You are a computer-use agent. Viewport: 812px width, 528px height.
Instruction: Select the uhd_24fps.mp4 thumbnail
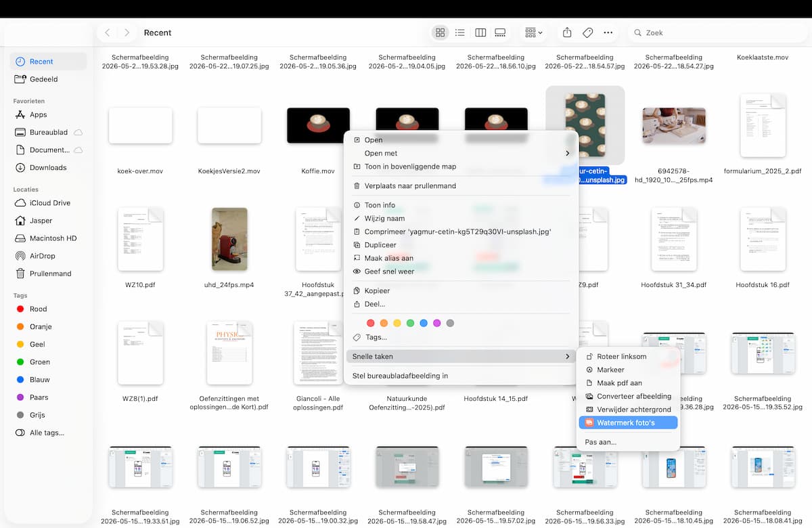point(229,239)
